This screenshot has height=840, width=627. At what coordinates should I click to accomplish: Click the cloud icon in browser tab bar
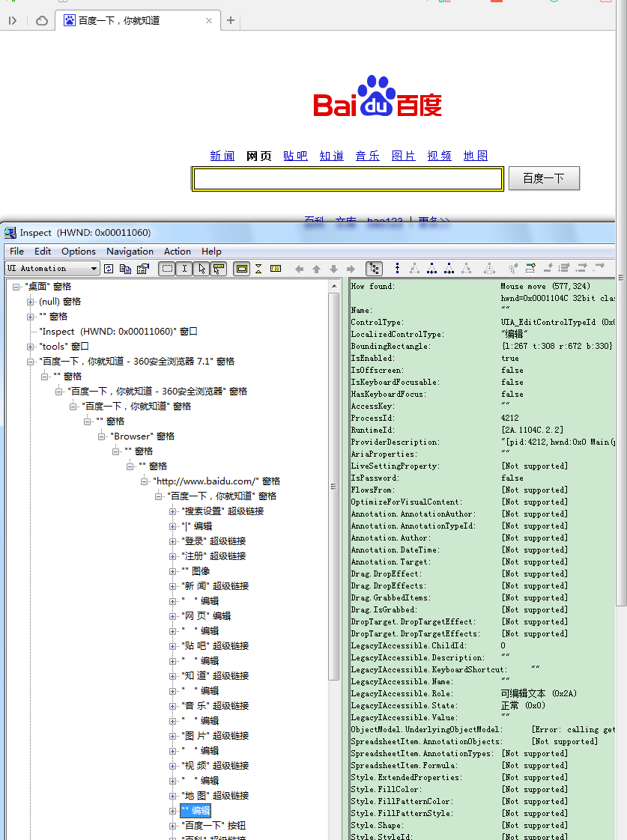[x=42, y=20]
